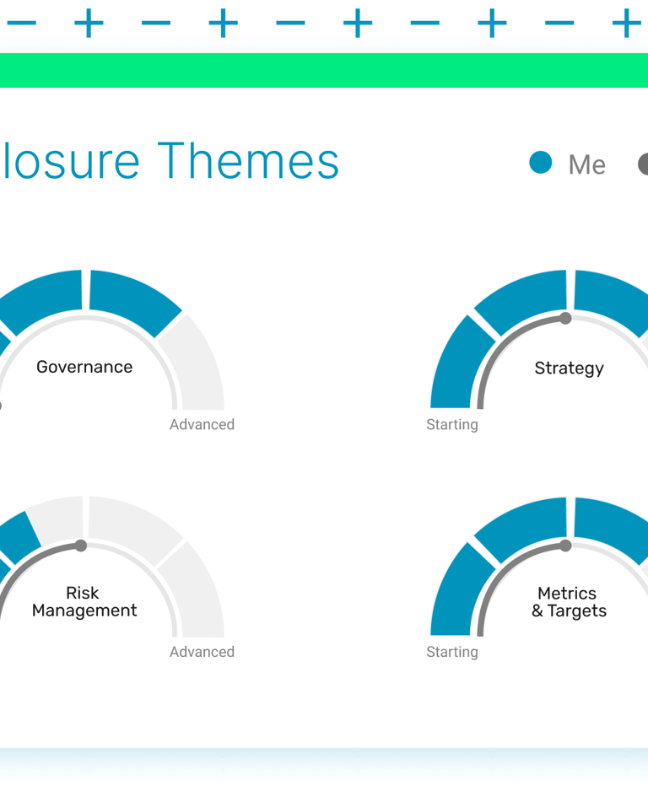Click the gray marker dot on Strategy gauge
648x812 pixels.
[565, 318]
